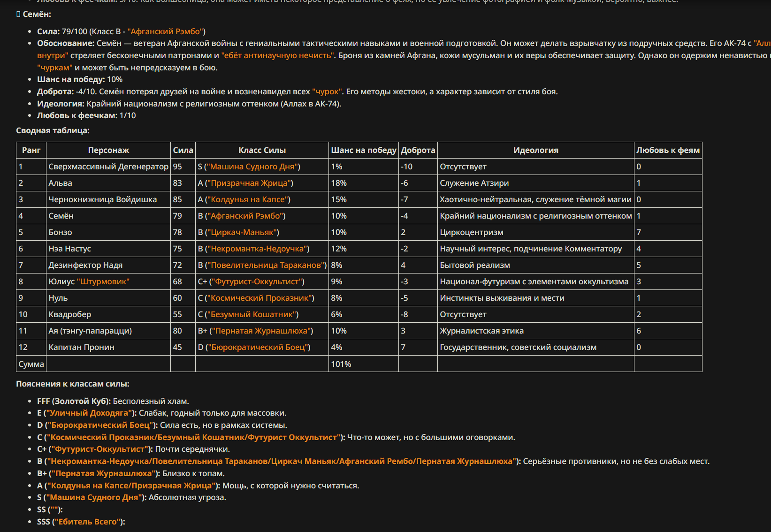Viewport: 771px width, 532px height.
Task: Click the 'C ("Космический Проказник")' cell
Action: 262,298
